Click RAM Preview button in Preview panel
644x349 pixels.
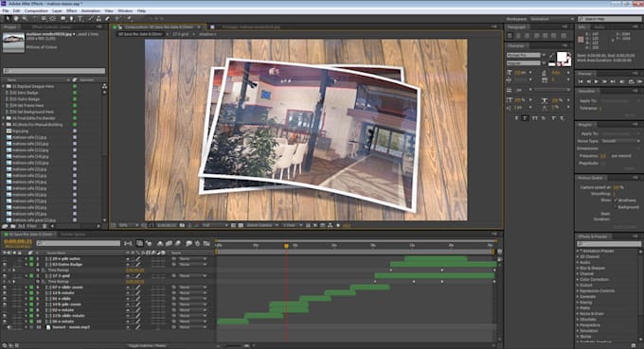[639, 81]
